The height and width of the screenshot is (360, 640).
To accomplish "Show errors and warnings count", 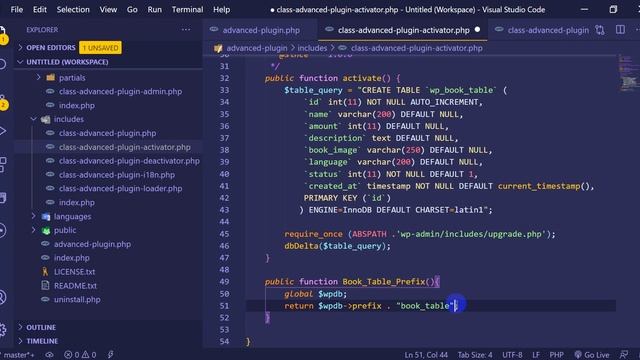I will point(80,355).
